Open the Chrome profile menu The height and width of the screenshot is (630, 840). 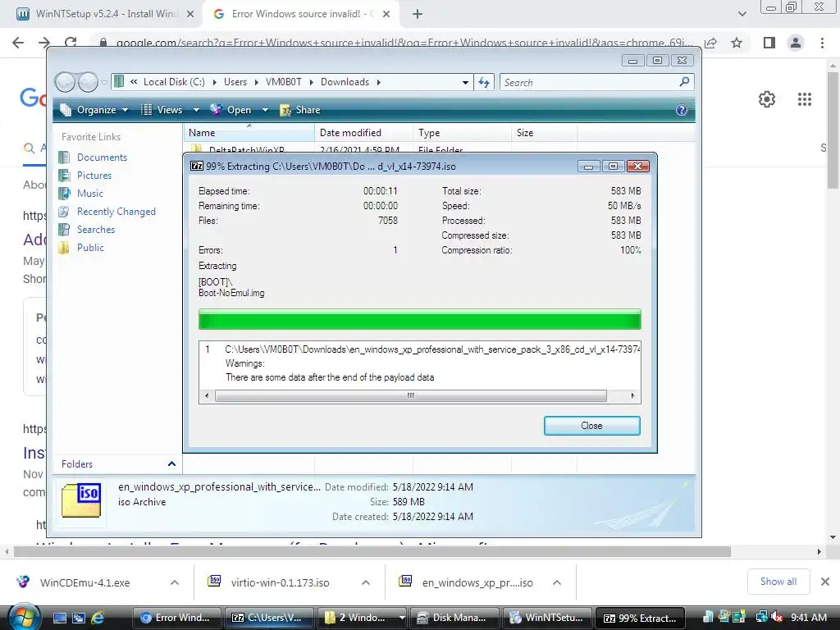pos(796,43)
